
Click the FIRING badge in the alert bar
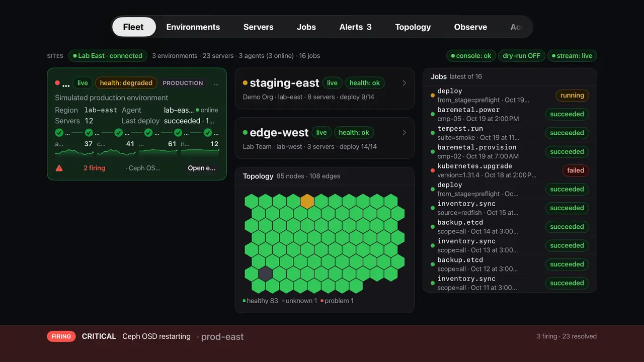61,336
